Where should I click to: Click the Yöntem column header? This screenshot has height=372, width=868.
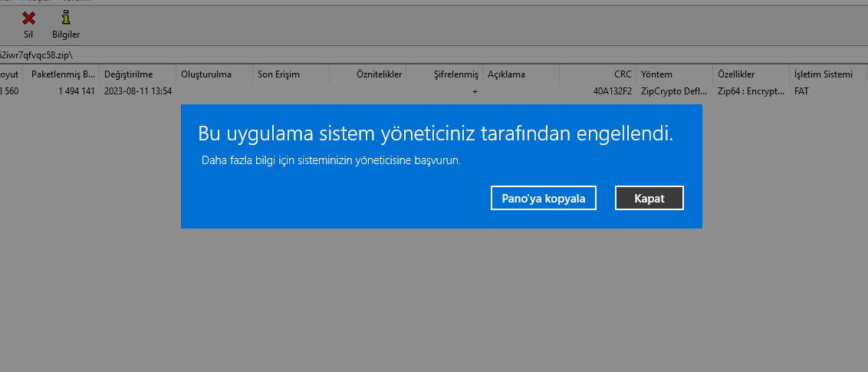click(675, 74)
